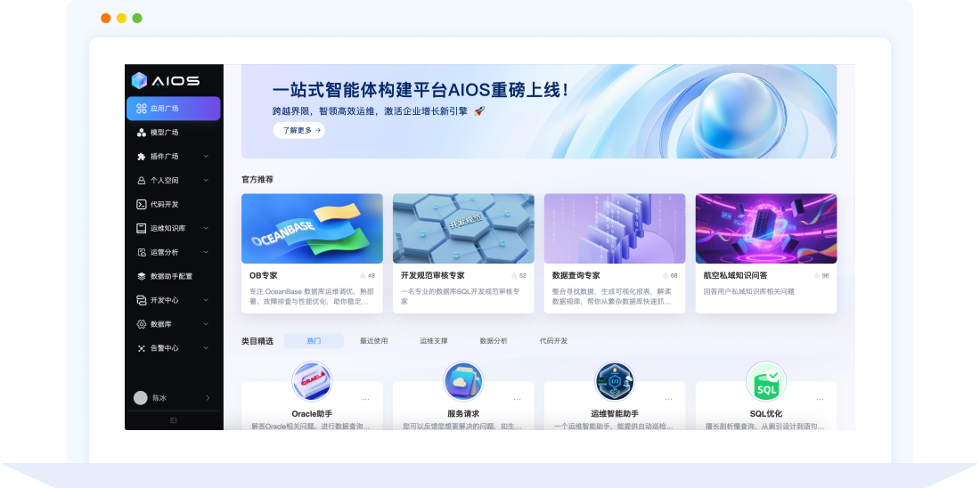
Task: Switch to the 数据分析 category tab
Action: 494,341
